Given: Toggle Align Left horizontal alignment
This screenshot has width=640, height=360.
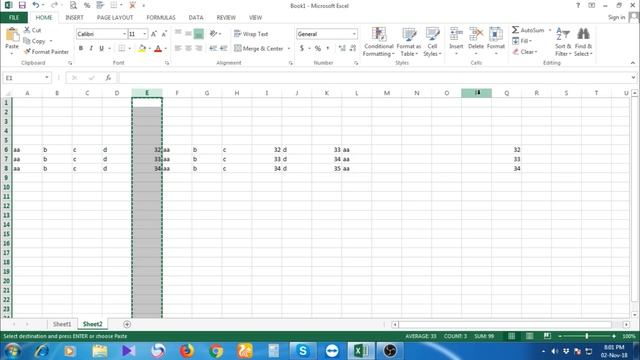Looking at the screenshot, I should pos(178,49).
